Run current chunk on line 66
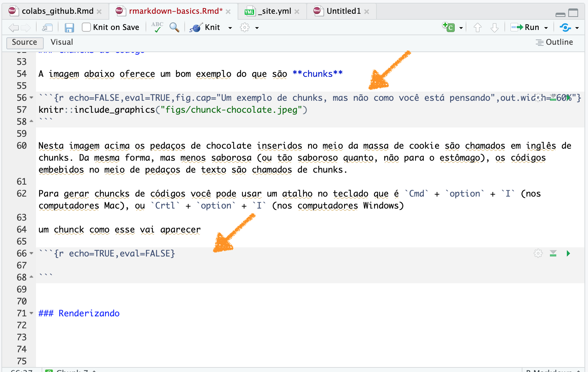This screenshot has width=588, height=372. pos(568,253)
